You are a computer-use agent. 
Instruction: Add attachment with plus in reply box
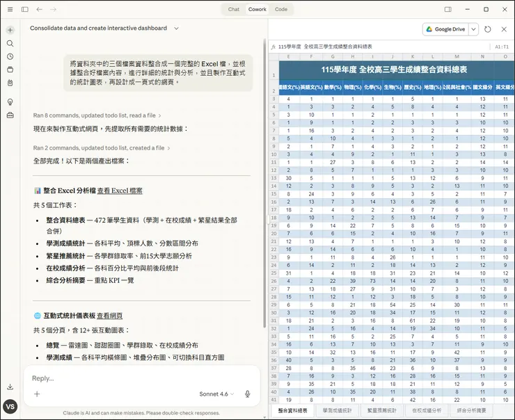tap(37, 394)
